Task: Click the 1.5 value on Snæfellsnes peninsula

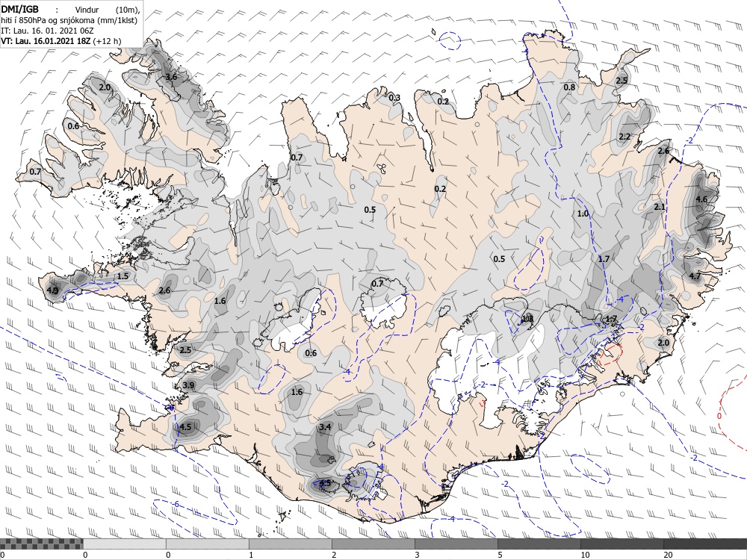Action: click(123, 276)
